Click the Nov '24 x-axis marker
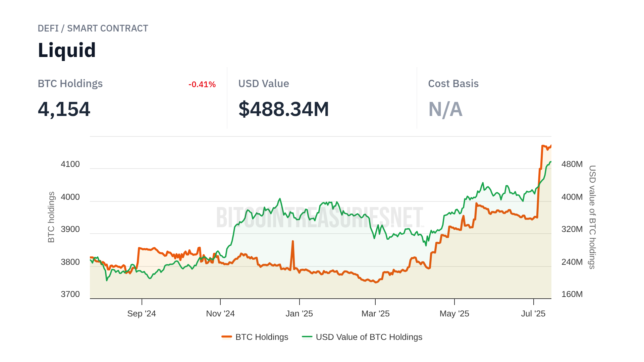The width and height of the screenshot is (644, 362). (220, 314)
